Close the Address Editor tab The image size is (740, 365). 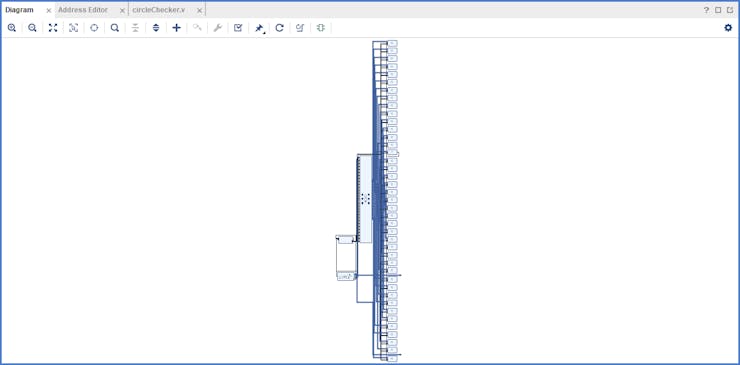(x=122, y=10)
